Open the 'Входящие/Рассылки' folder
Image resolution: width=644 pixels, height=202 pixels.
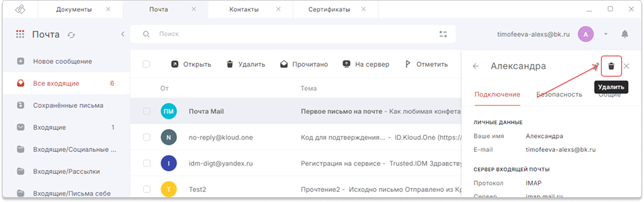pos(66,171)
